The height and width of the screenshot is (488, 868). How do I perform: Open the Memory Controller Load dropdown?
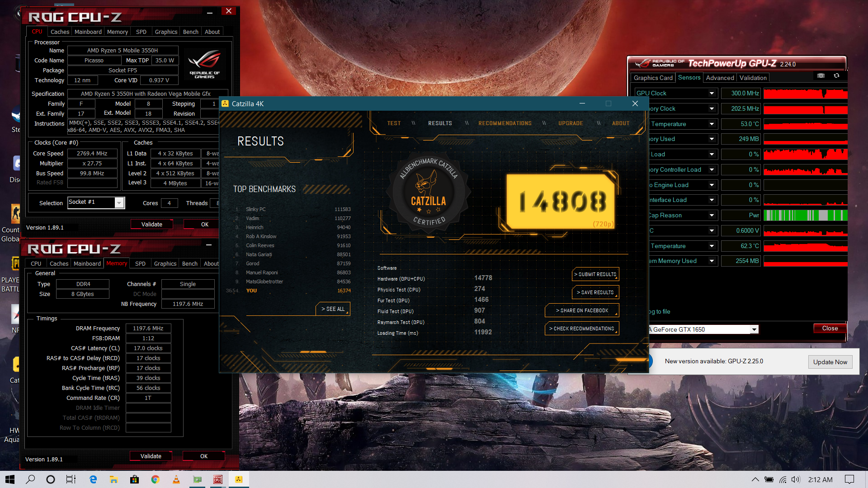pyautogui.click(x=712, y=170)
